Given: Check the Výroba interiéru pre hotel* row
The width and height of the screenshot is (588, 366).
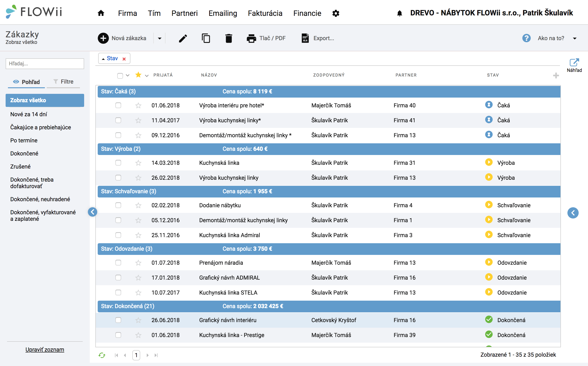Looking at the screenshot, I should [x=118, y=105].
